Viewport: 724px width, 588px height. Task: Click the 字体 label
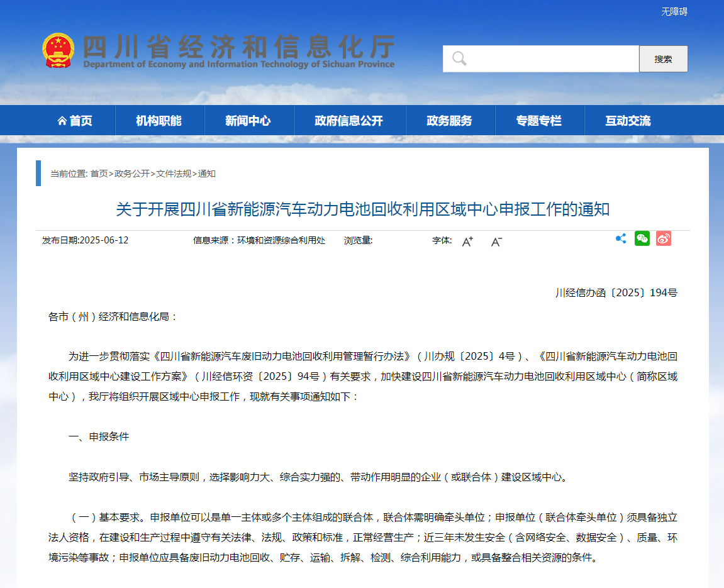point(442,240)
